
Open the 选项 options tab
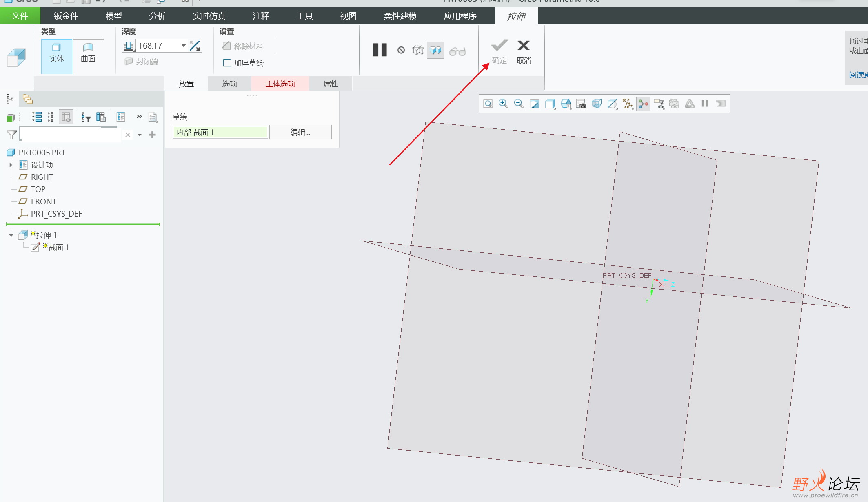click(229, 84)
